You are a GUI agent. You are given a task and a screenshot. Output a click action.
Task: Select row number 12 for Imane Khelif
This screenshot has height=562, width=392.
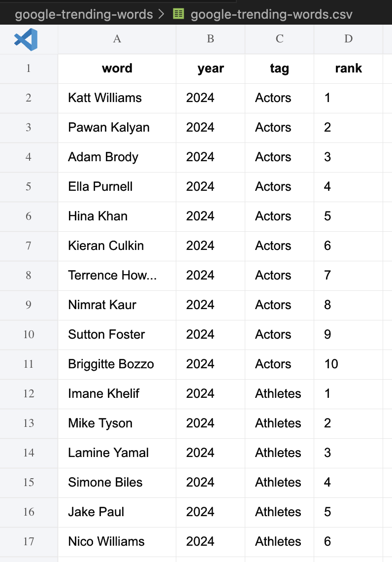click(x=29, y=394)
